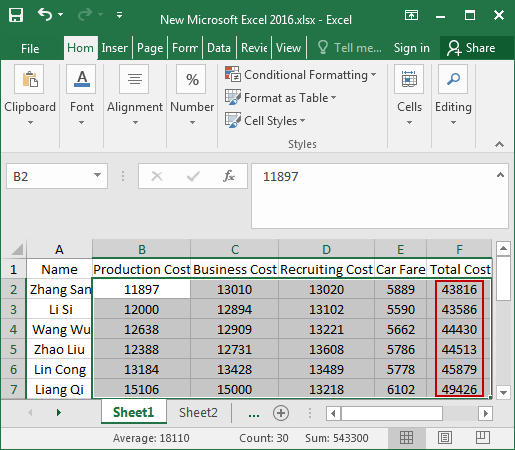Click the horizontal scrollbar right arrow
Image resolution: width=515 pixels, height=450 pixels.
tap(485, 414)
